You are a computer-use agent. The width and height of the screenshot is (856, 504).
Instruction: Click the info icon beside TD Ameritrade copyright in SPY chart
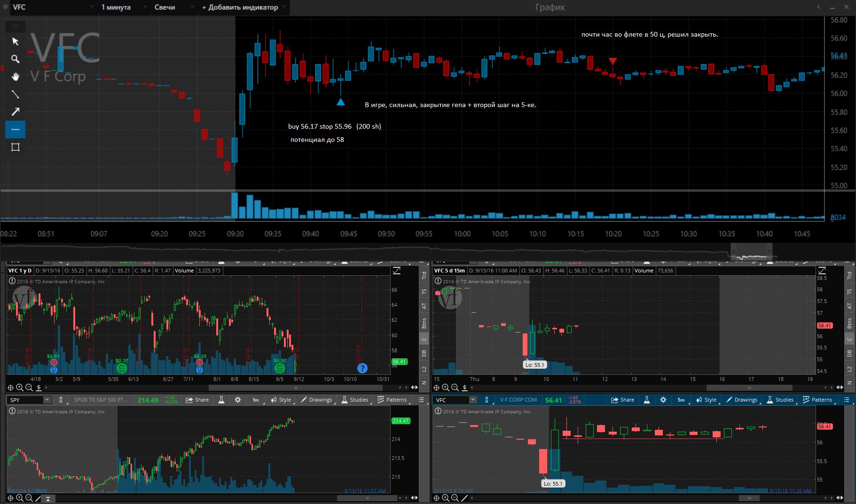[x=12, y=411]
